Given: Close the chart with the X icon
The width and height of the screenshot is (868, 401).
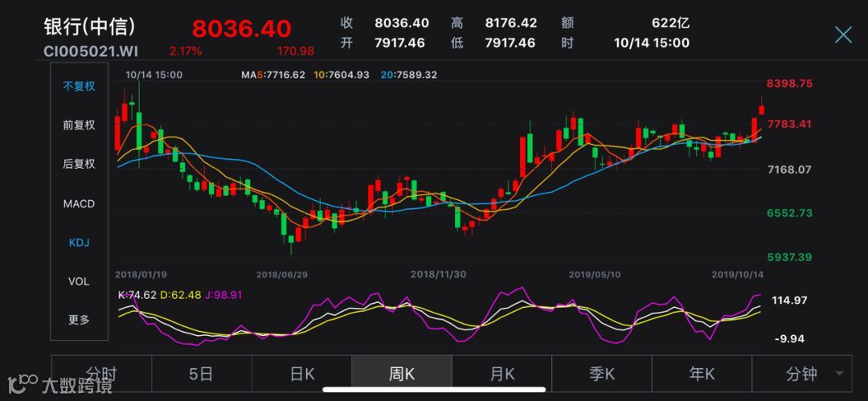Looking at the screenshot, I should point(843,35).
